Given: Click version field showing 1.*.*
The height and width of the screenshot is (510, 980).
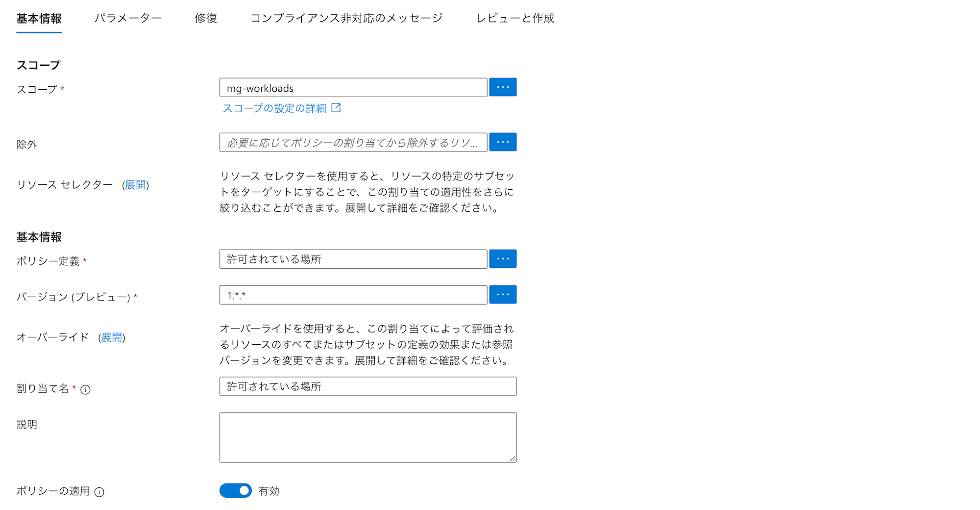Looking at the screenshot, I should (x=353, y=295).
